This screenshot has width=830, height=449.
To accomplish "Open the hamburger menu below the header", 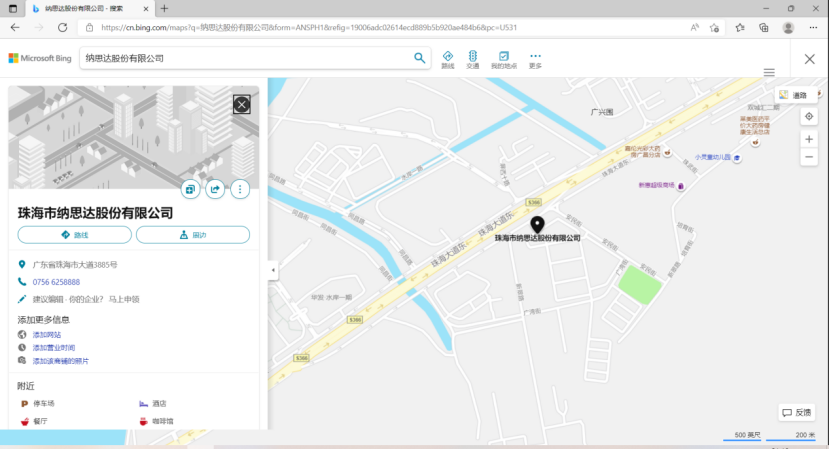I will (769, 73).
